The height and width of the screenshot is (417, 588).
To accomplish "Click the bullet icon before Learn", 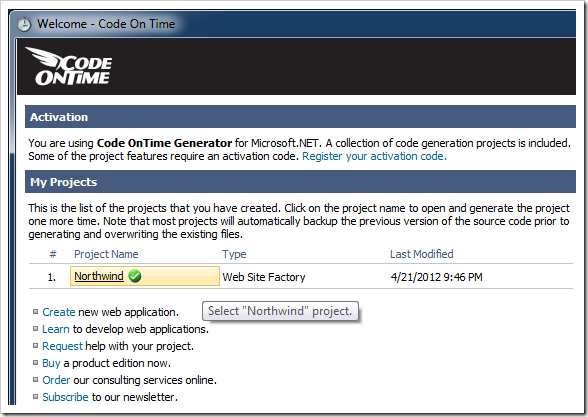I will click(x=35, y=329).
